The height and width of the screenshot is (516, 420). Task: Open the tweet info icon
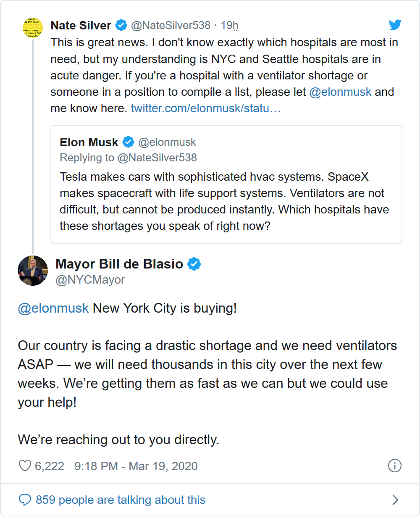394,466
